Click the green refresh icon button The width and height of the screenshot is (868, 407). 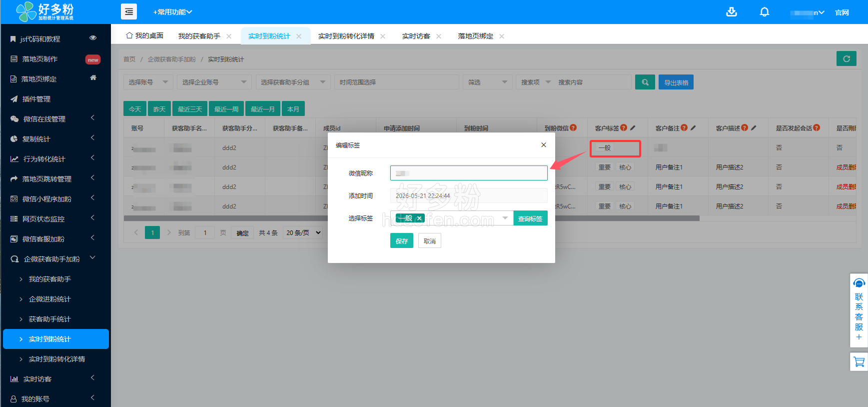[x=847, y=58]
